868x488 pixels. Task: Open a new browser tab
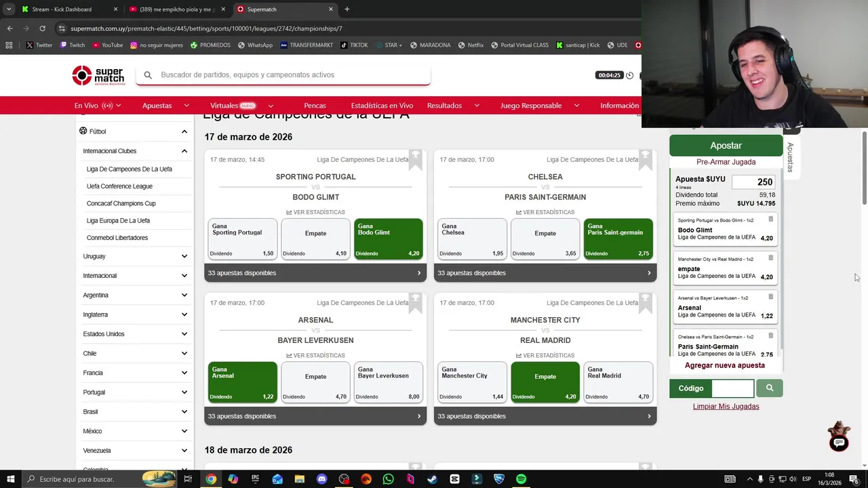coord(347,9)
